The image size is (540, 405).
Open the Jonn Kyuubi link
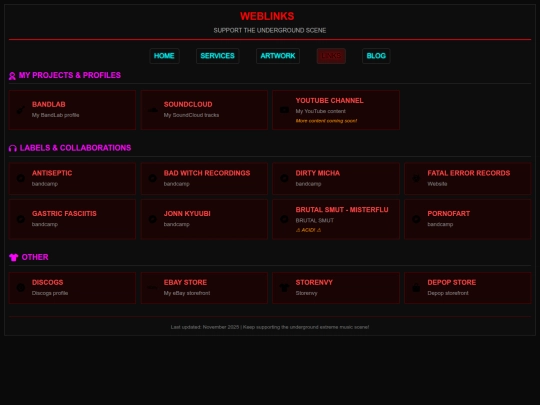pyautogui.click(x=204, y=219)
